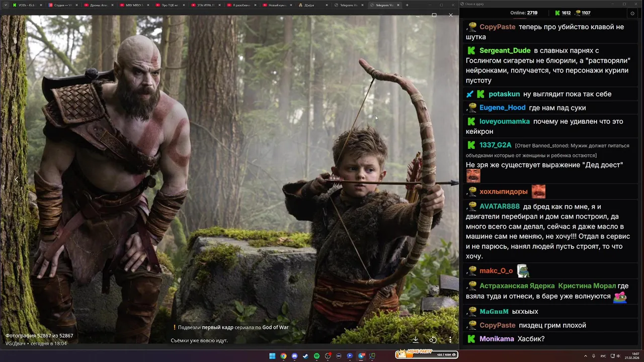Click the emote after 'Дед доест' message

[x=473, y=176]
